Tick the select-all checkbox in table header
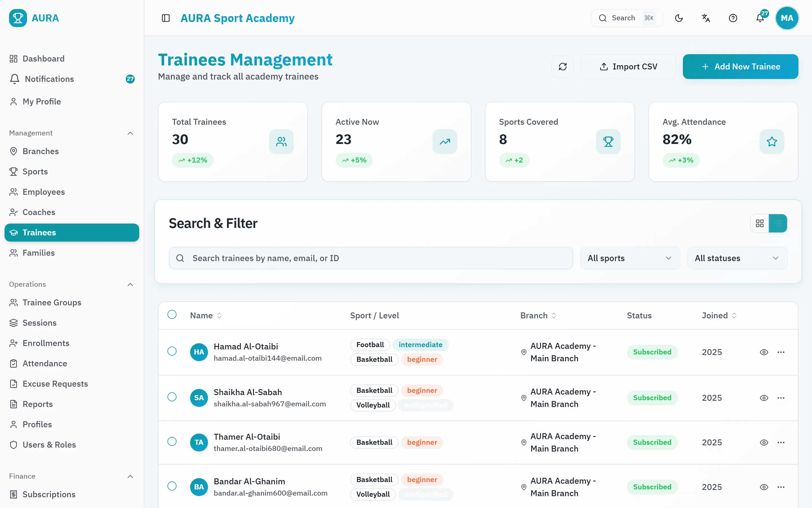Screen dimensions: 812x508 point(172,314)
